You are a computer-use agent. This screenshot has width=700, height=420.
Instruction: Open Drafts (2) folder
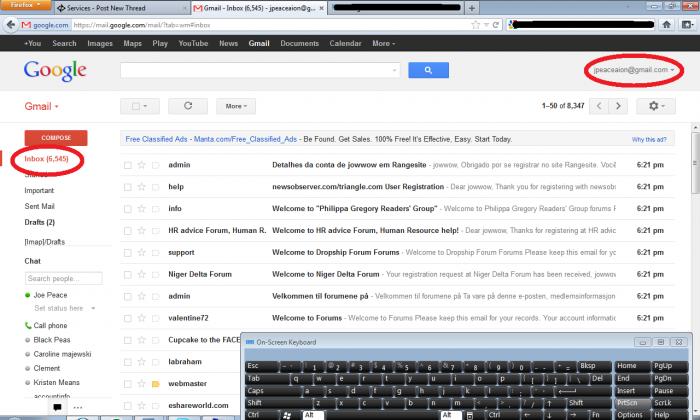(39, 222)
